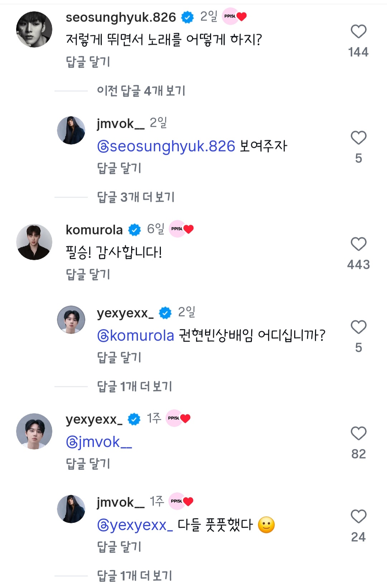Expand 이전 답글 4개 보기
387x588 pixels.
tap(141, 91)
